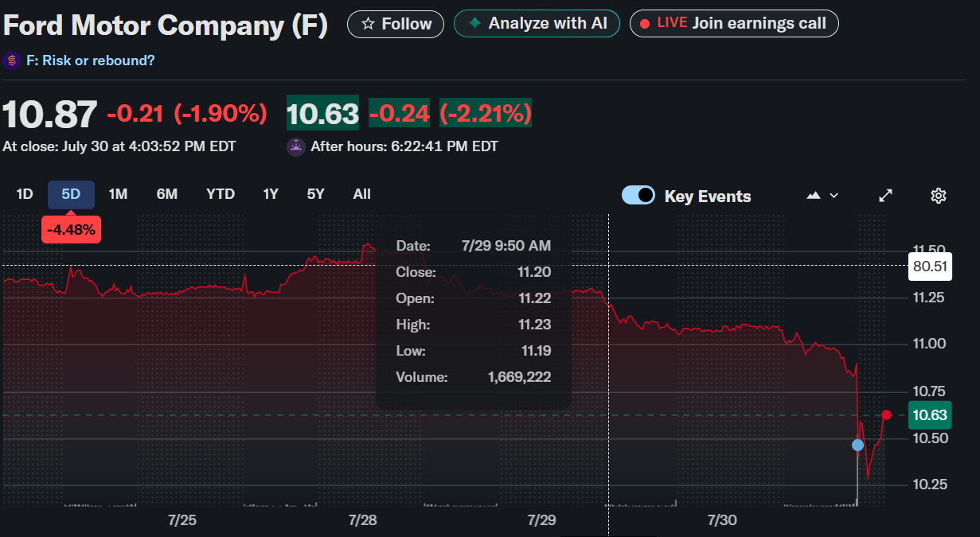980x537 pixels.
Task: Click the 11.50 y-axis label
Action: point(930,249)
